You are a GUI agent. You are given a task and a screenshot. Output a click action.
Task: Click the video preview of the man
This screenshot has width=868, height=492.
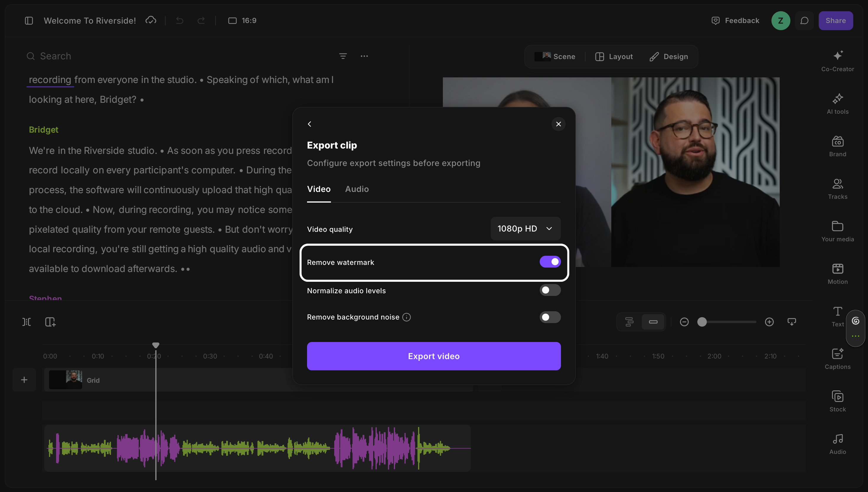695,172
